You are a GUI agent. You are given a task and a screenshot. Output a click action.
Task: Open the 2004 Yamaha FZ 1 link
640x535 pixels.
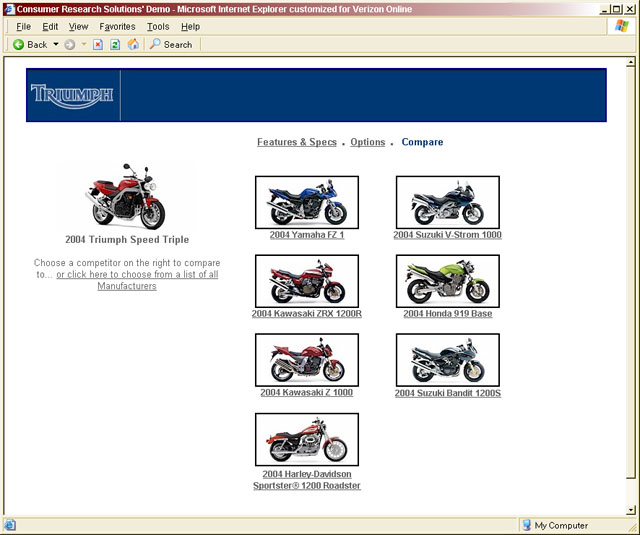tap(307, 235)
